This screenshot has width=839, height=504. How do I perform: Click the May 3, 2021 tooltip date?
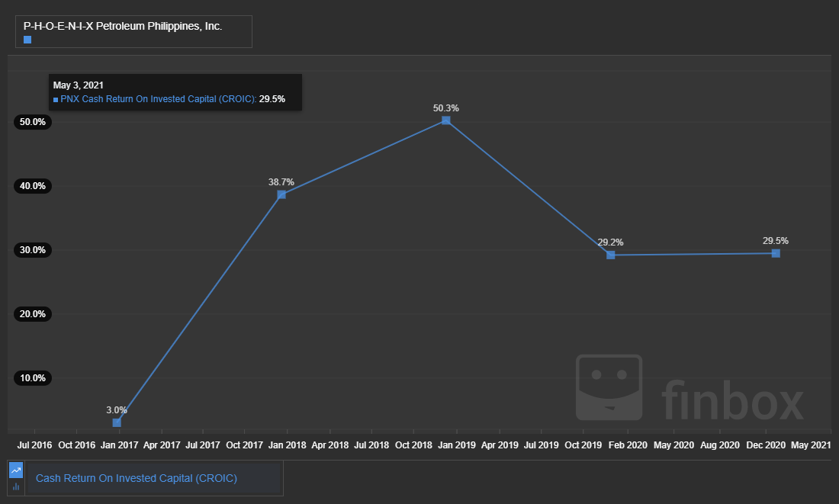point(78,85)
